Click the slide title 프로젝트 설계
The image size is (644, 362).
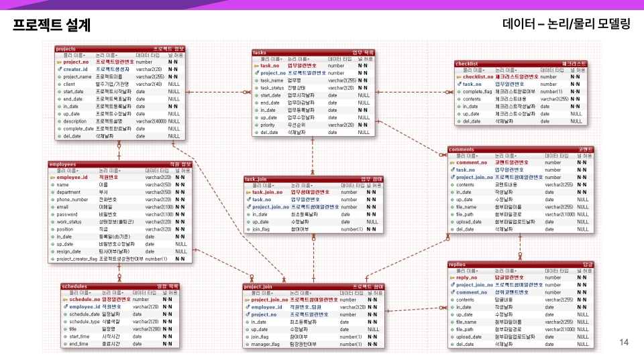pos(52,25)
